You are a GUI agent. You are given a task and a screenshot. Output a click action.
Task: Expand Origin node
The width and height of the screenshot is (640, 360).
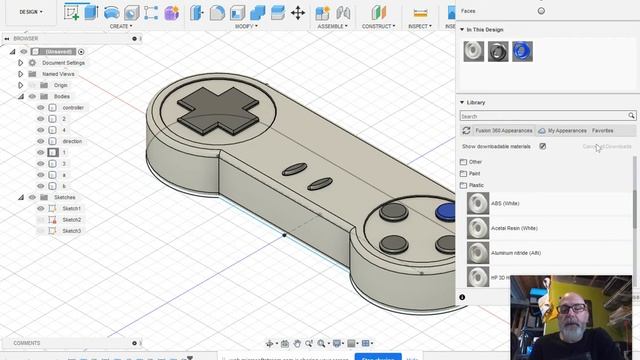point(20,85)
